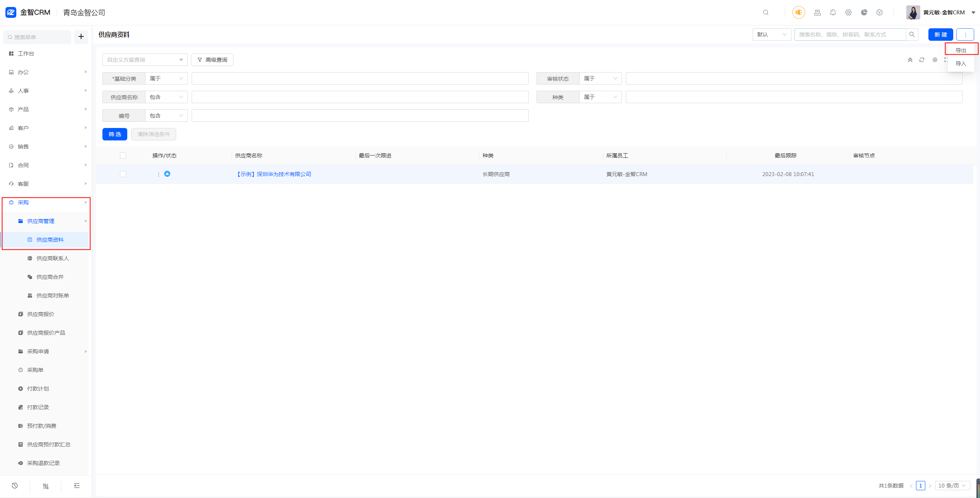980x498 pixels.
Task: Click the column settings gear icon
Action: point(935,60)
